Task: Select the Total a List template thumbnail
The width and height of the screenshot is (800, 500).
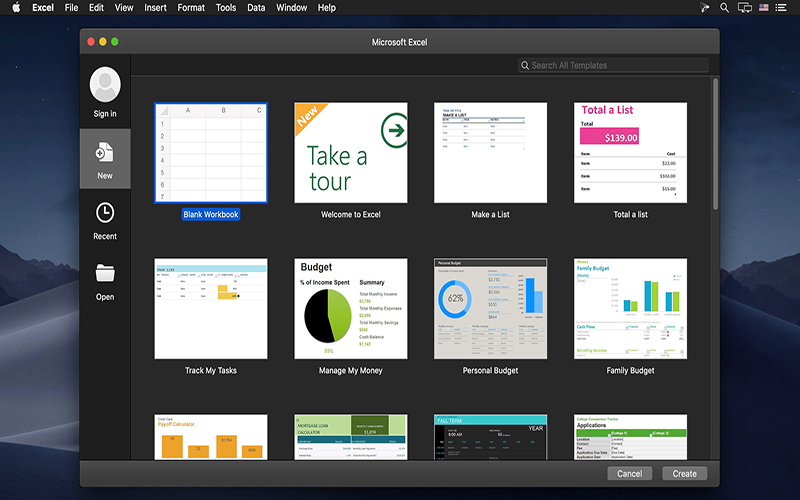Action: [x=630, y=153]
